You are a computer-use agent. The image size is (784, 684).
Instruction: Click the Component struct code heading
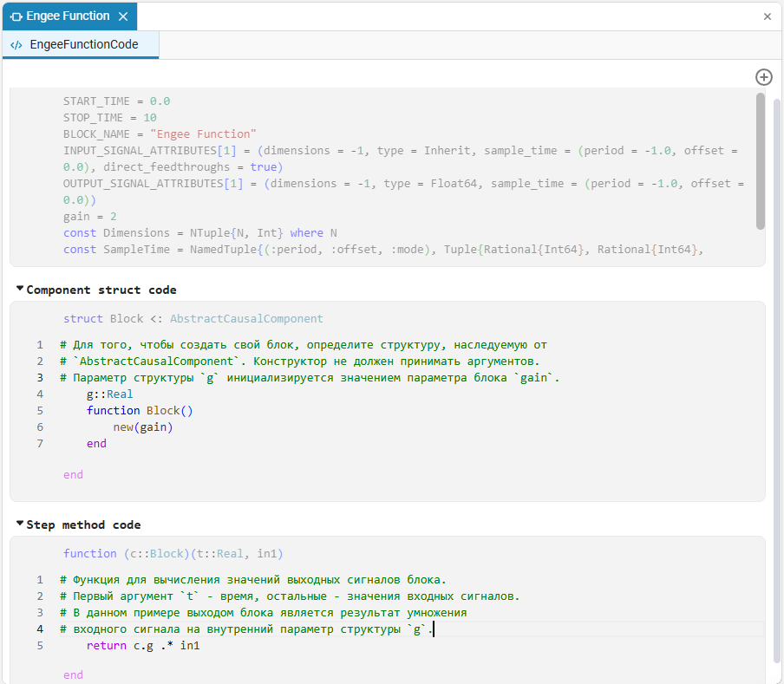click(101, 290)
